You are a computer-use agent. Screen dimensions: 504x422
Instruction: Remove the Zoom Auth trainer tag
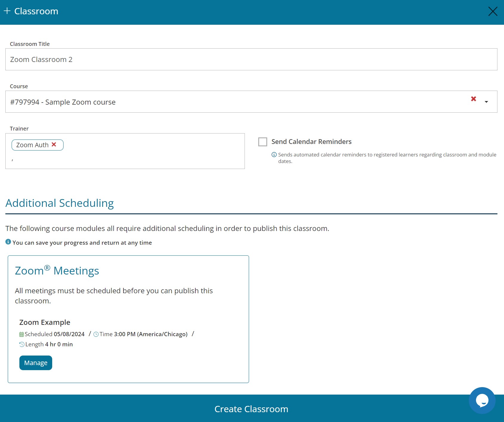point(54,145)
